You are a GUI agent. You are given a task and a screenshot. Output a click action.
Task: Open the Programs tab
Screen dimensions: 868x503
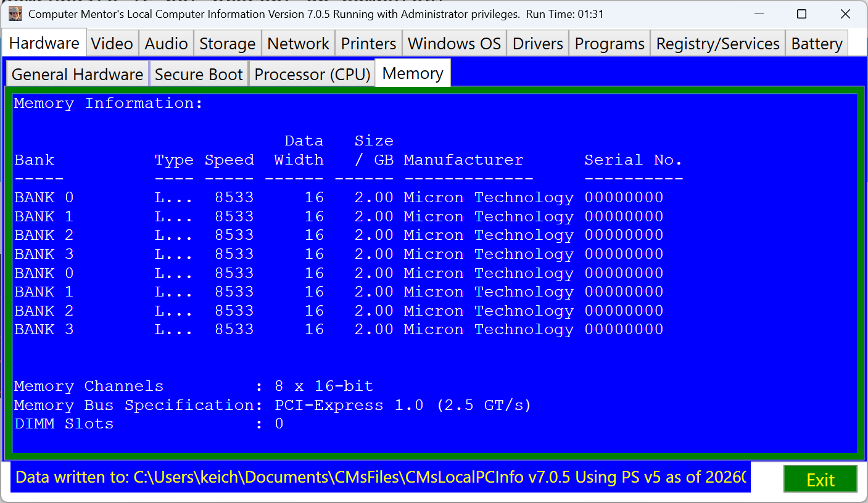click(610, 44)
